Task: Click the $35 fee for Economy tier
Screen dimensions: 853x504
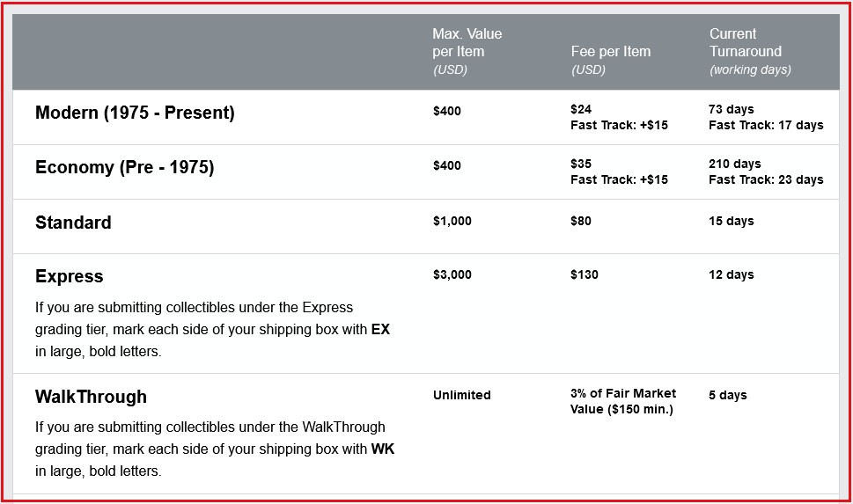Action: 580,164
